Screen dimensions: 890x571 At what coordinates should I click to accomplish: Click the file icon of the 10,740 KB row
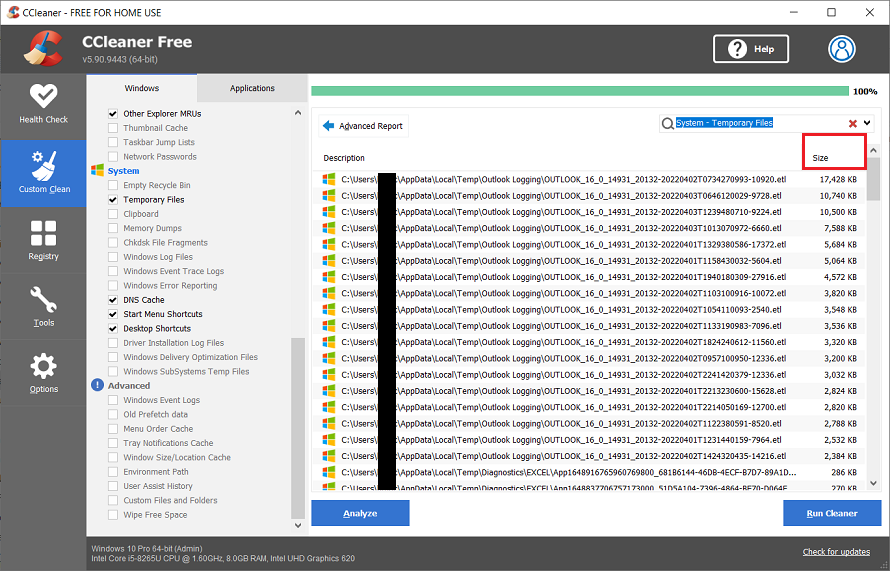(x=329, y=195)
